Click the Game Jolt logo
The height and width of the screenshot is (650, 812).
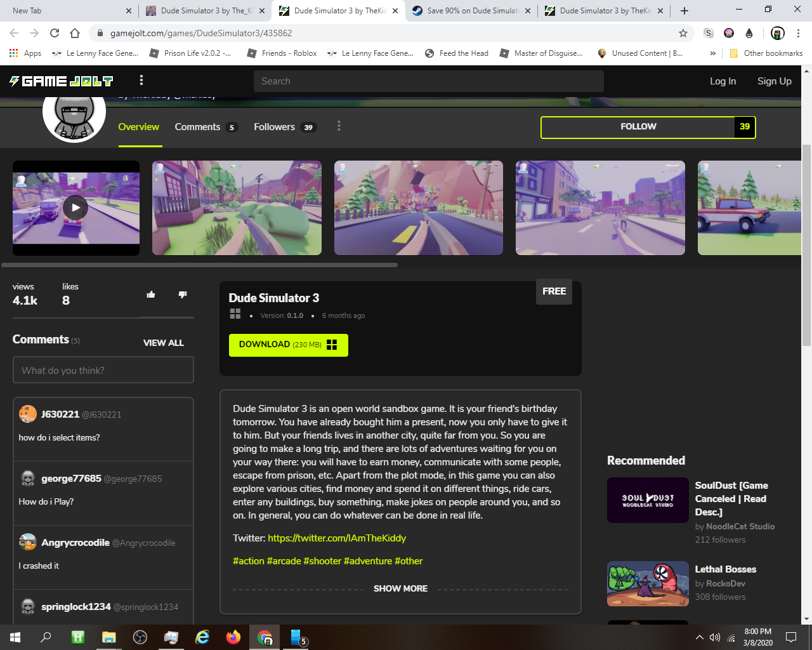61,81
